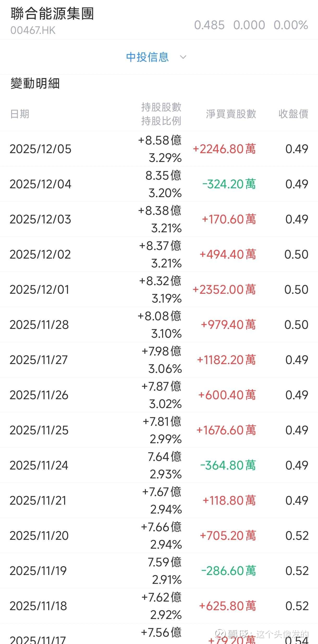318x644 pixels.
Task: Open the 聯合能源集團 stock title
Action: tap(52, 14)
